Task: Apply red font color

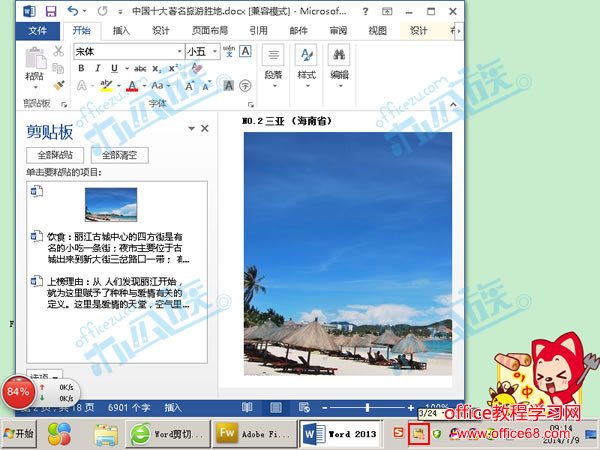Action: pyautogui.click(x=132, y=86)
